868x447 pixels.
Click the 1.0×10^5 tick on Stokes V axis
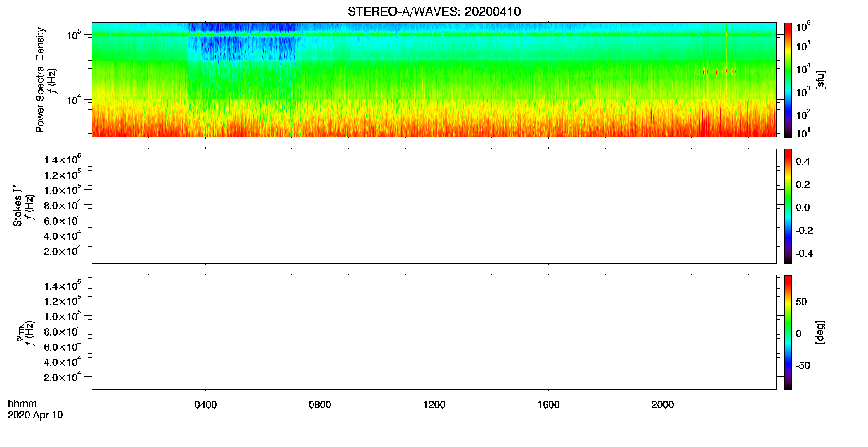click(63, 190)
